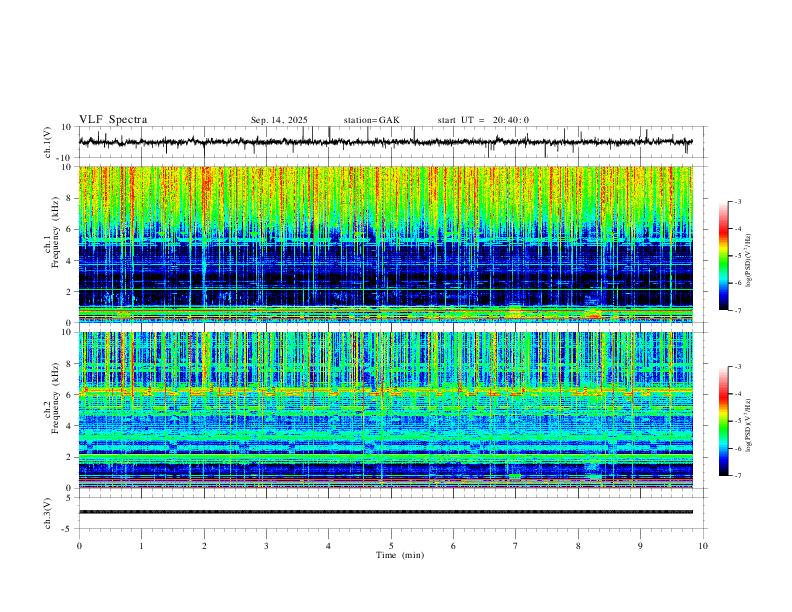This screenshot has width=792, height=612.
Task: Click time axis tick label '3'
Action: (266, 546)
